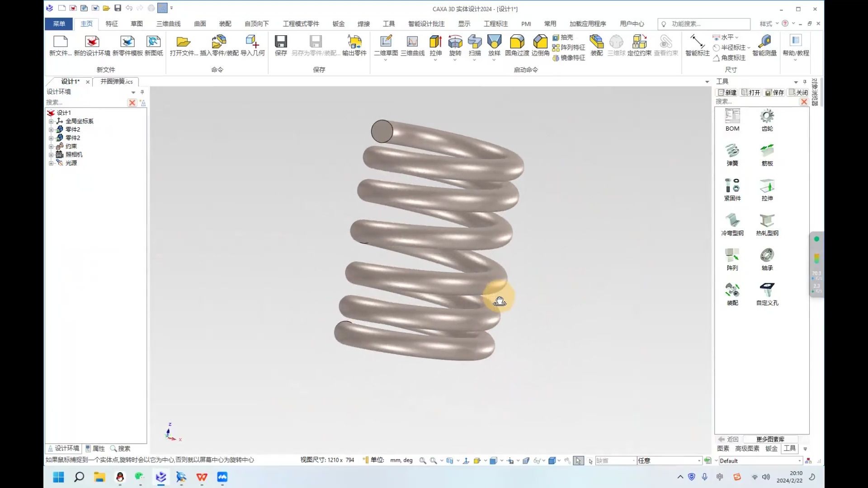The width and height of the screenshot is (868, 488).
Task: Click the 打开文件 open file icon
Action: tap(184, 46)
